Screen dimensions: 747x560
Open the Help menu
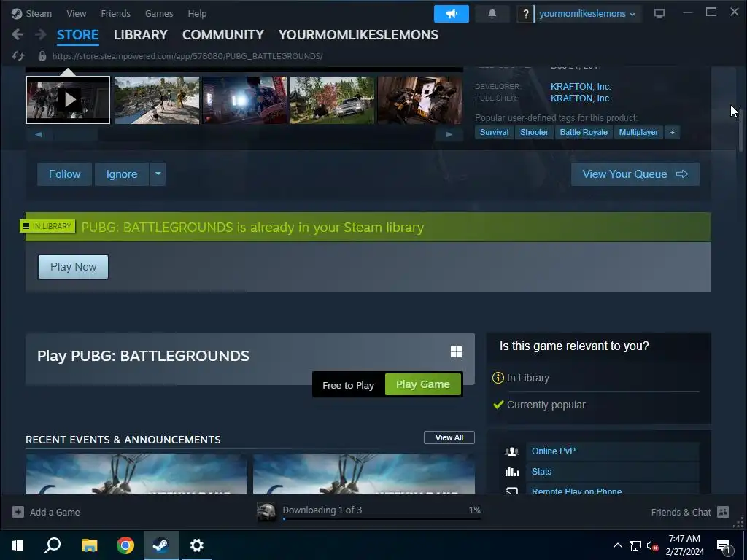(x=197, y=13)
